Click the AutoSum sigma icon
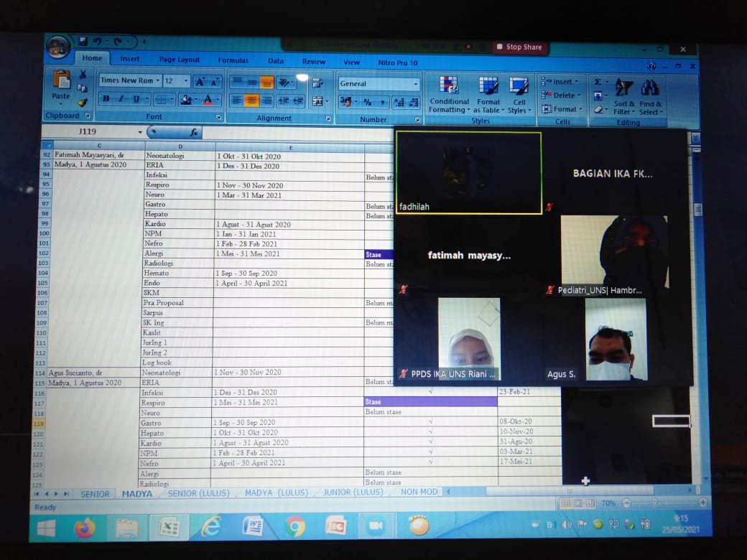Screen dimensions: 747x560 click(598, 82)
